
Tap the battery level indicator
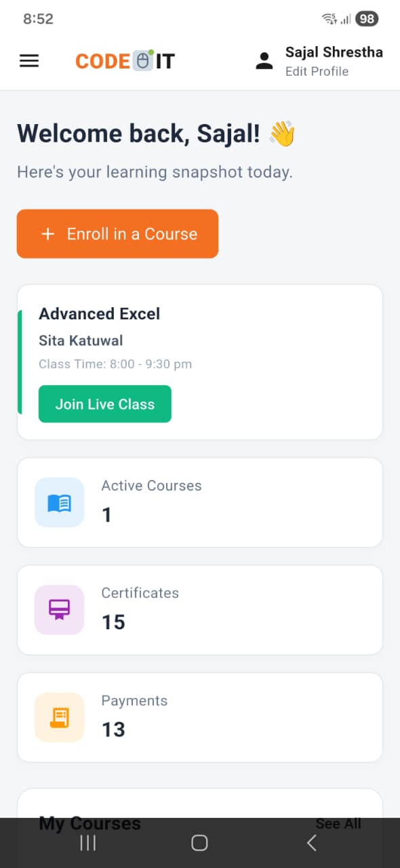tap(366, 18)
